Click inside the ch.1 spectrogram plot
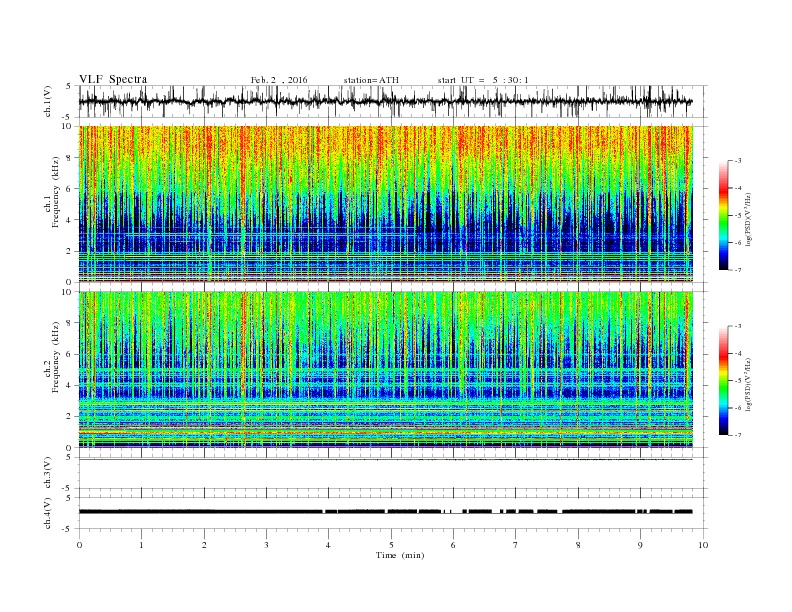Viewport: 792px width, 612px height. coord(386,204)
